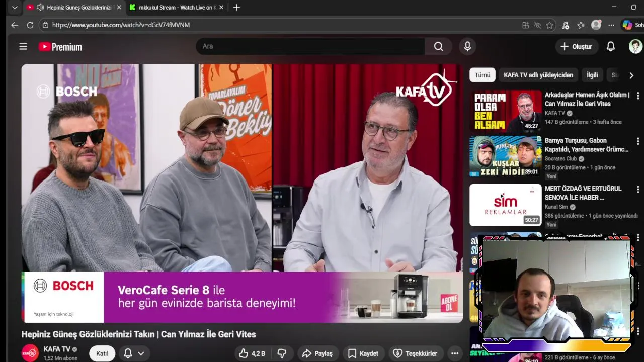This screenshot has height=362, width=644.
Task: Start voice search with microphone
Action: tap(467, 46)
